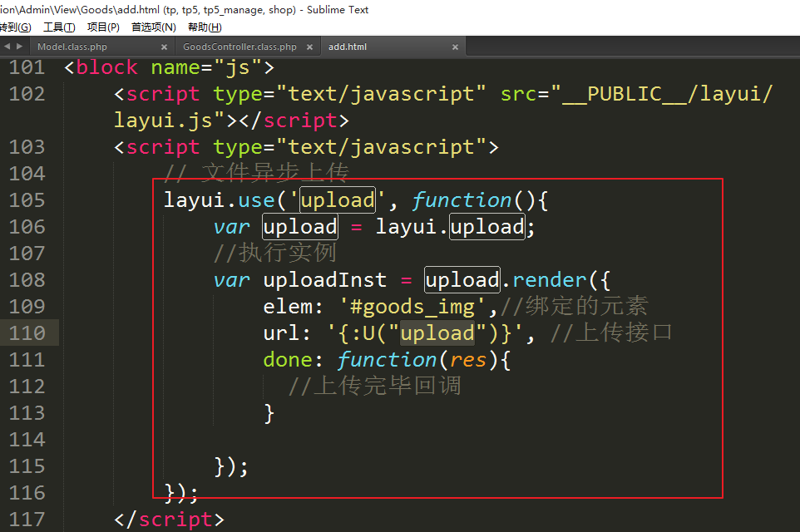Click the block tag name on line 101
800x532 pixels.
tap(106, 67)
